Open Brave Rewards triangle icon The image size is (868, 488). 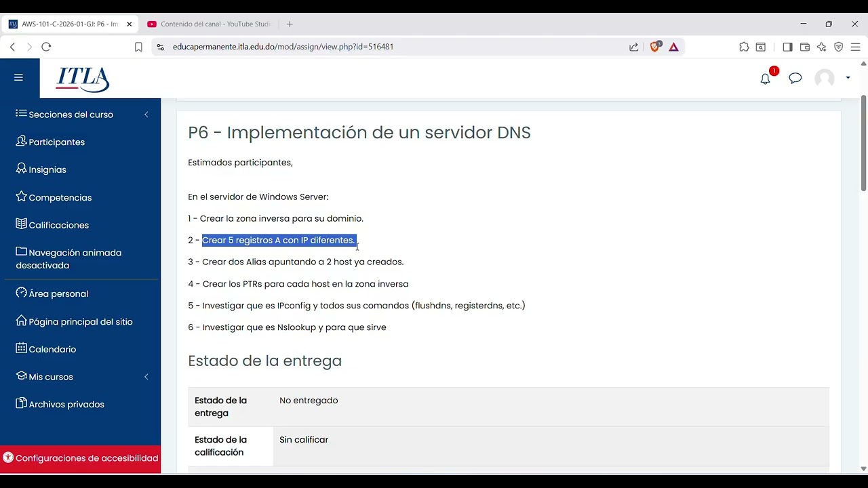click(x=673, y=47)
